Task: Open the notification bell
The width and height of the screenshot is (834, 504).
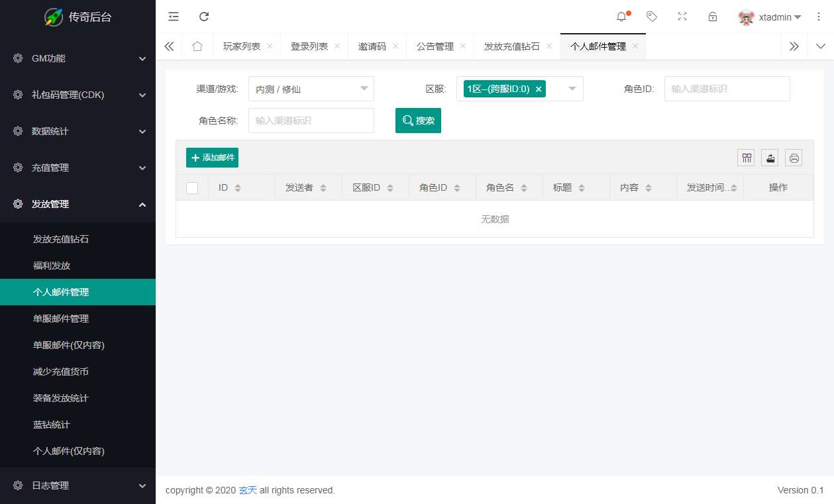Action: [x=621, y=17]
